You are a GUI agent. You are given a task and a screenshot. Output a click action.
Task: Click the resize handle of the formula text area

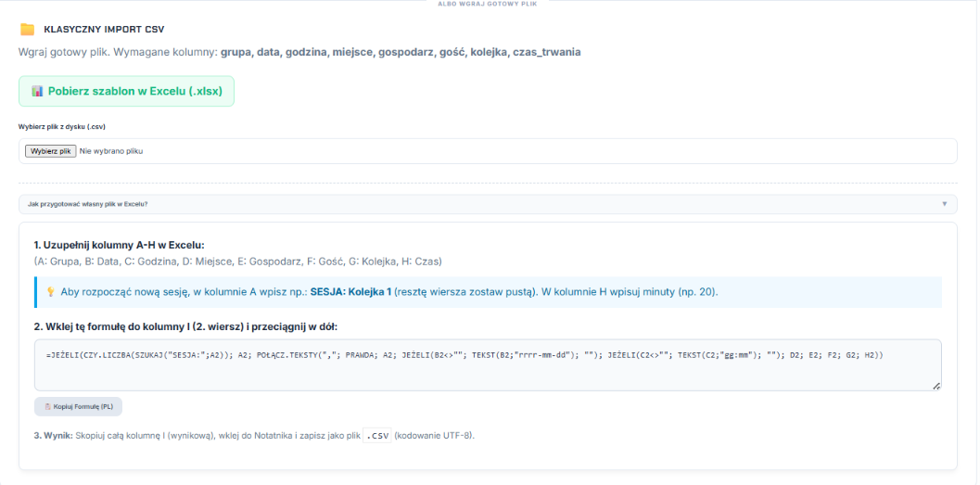click(x=936, y=387)
